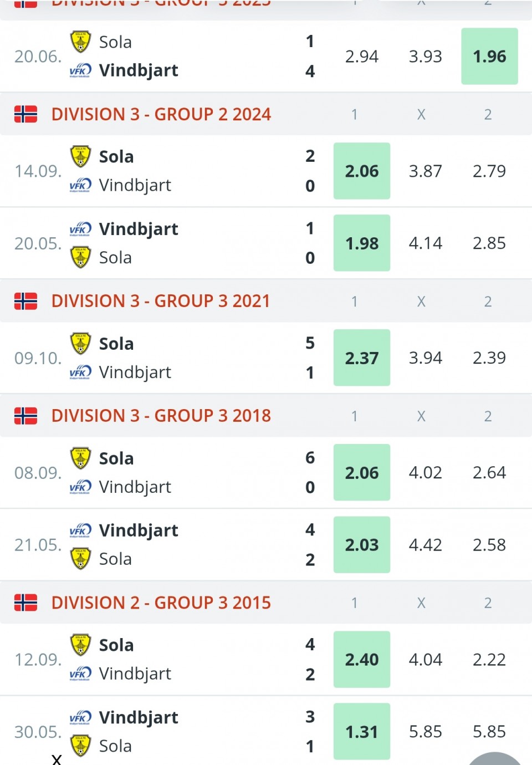Open the Division 3 - Group 2 2024 league link
The height and width of the screenshot is (765, 532).
[x=161, y=114]
